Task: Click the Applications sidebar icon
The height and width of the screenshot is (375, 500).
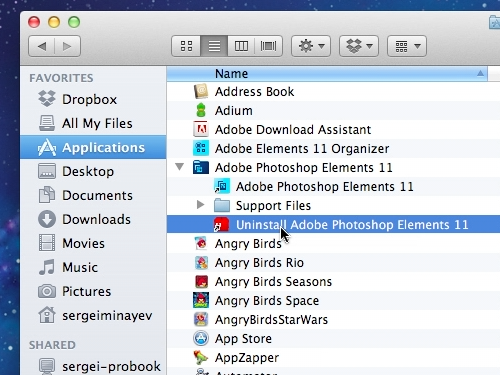Action: coord(47,147)
